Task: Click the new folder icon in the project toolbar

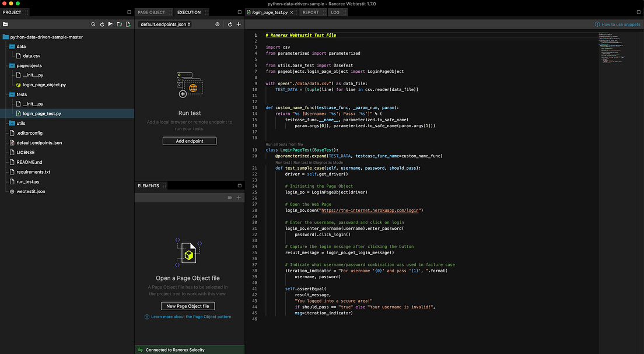Action: [x=119, y=24]
